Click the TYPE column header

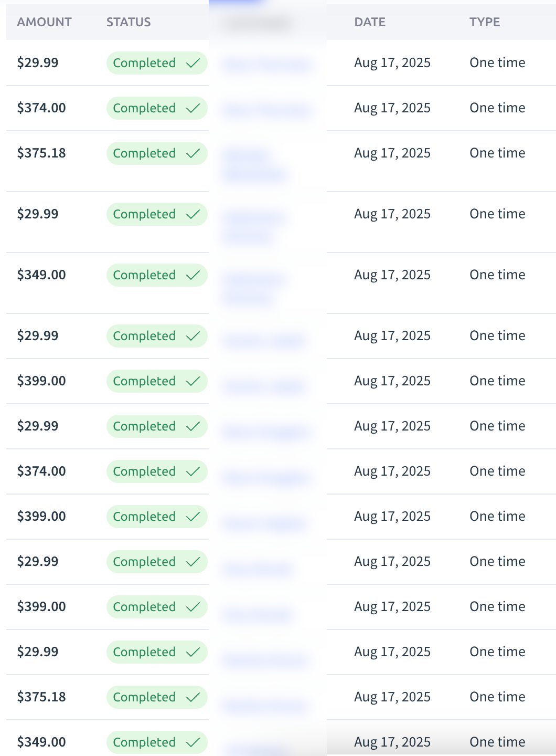click(x=485, y=22)
